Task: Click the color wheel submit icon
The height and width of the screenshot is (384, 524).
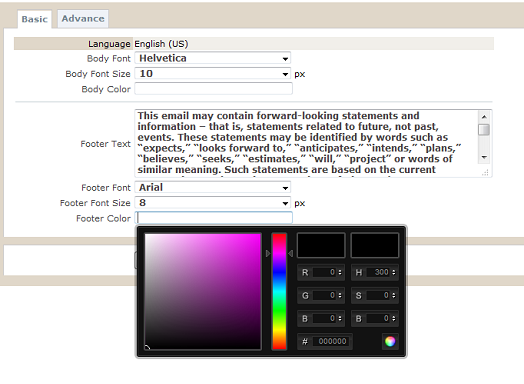Action: [390, 341]
